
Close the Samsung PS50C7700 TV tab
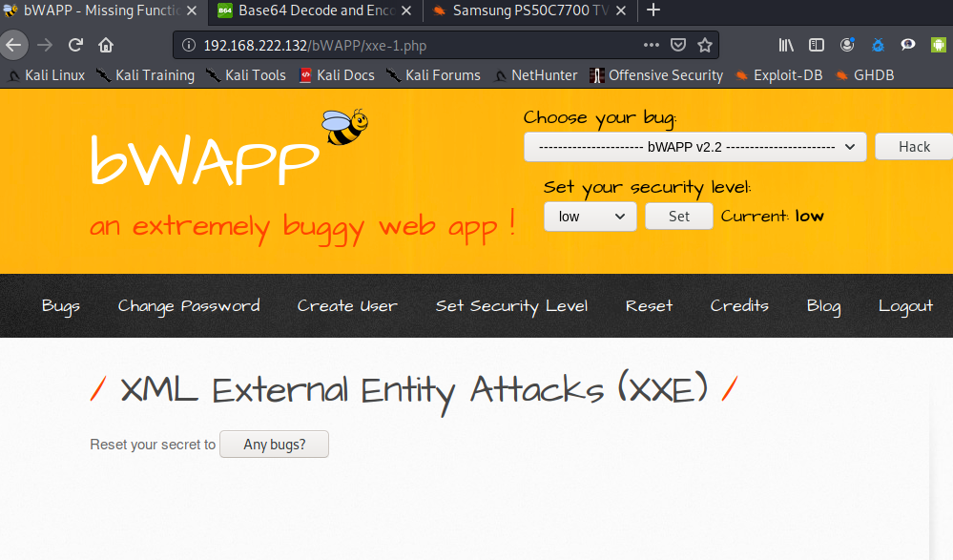(620, 10)
